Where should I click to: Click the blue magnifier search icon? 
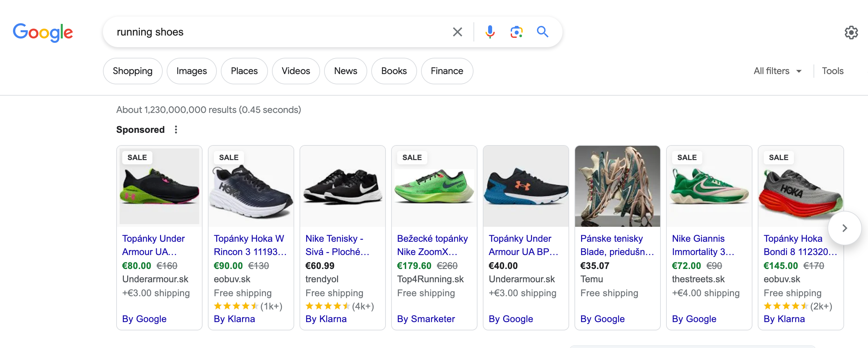tap(542, 32)
